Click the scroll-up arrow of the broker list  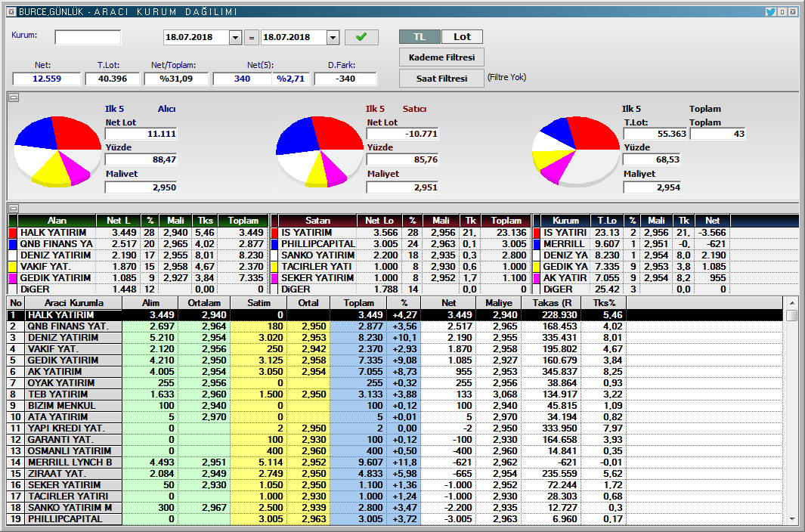click(791, 303)
